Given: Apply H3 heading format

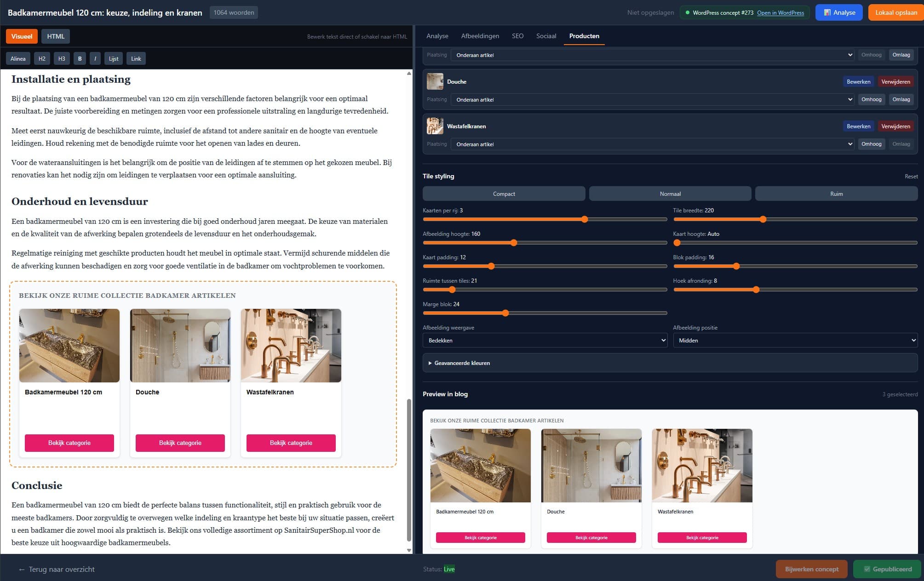Looking at the screenshot, I should tap(62, 58).
